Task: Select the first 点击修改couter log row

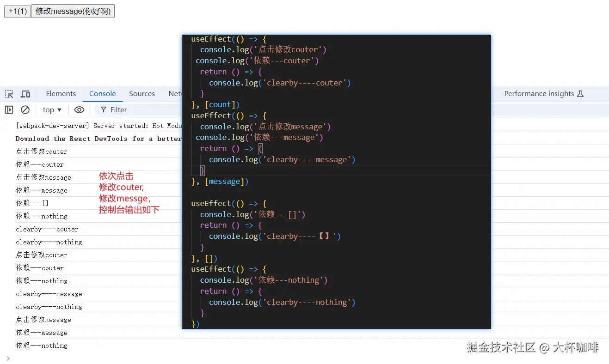Action: pos(42,152)
